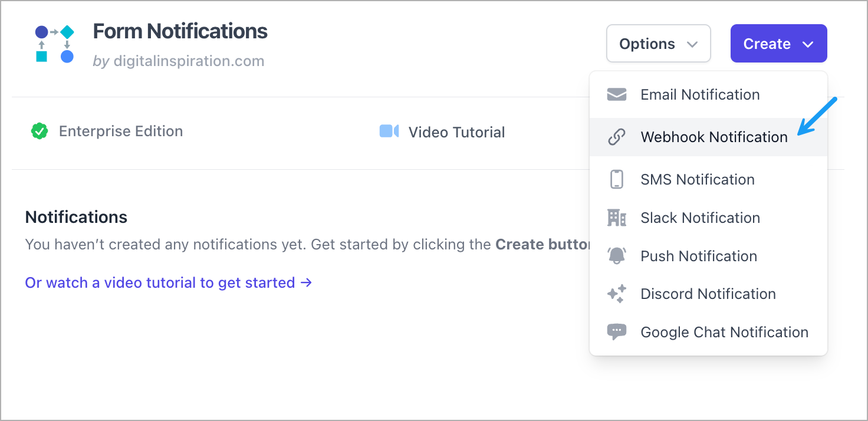Select Email Notification from the menu
This screenshot has width=868, height=421.
pos(699,94)
